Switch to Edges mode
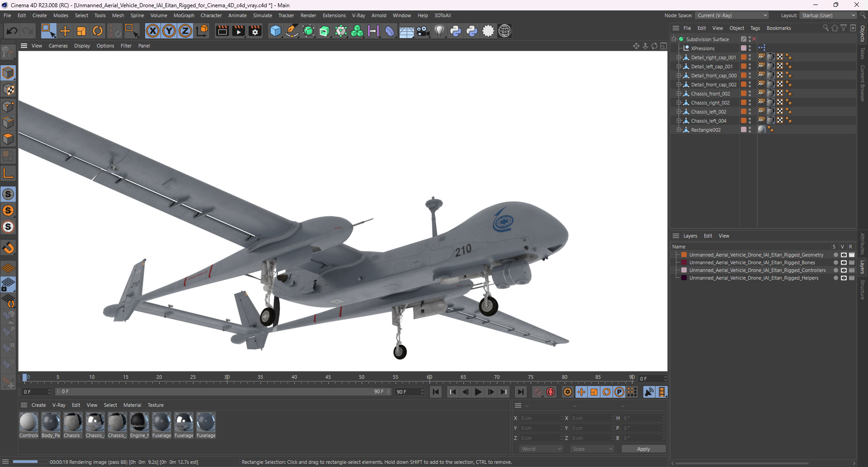The width and height of the screenshot is (868, 467). (x=9, y=122)
